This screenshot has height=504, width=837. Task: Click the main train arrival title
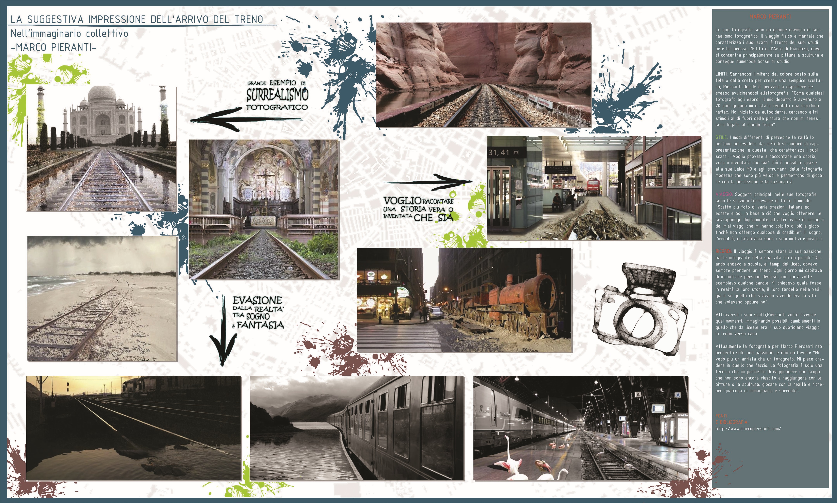coord(137,19)
